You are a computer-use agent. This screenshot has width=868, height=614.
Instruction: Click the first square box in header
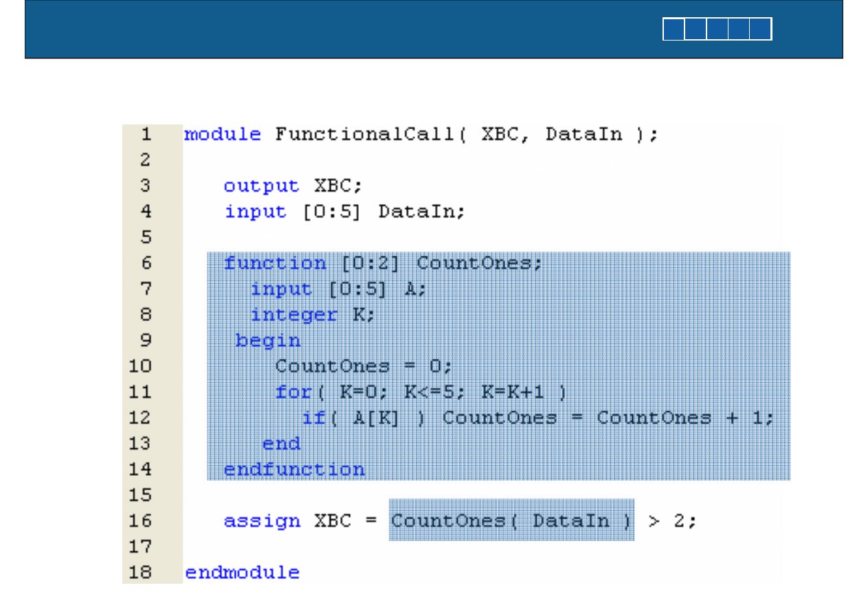tap(674, 30)
